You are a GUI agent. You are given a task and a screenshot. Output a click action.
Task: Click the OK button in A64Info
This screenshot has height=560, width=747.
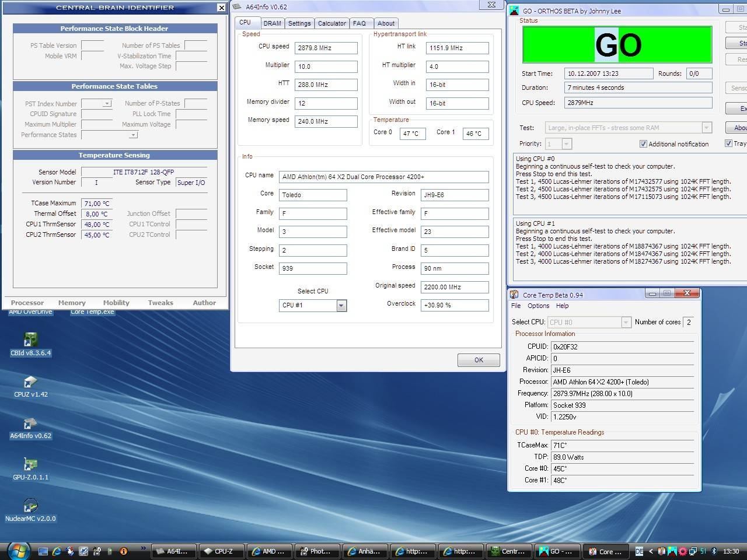[479, 360]
